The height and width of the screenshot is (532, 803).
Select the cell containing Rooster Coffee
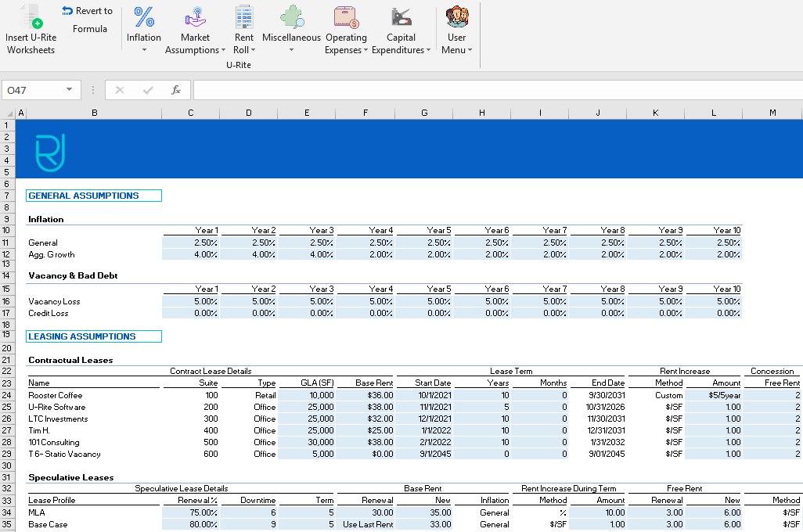click(94, 395)
